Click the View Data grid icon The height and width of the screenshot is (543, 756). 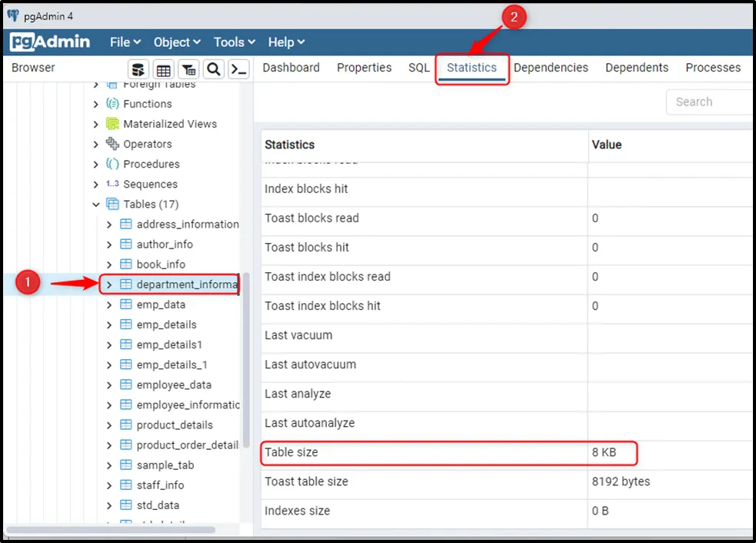tap(163, 69)
